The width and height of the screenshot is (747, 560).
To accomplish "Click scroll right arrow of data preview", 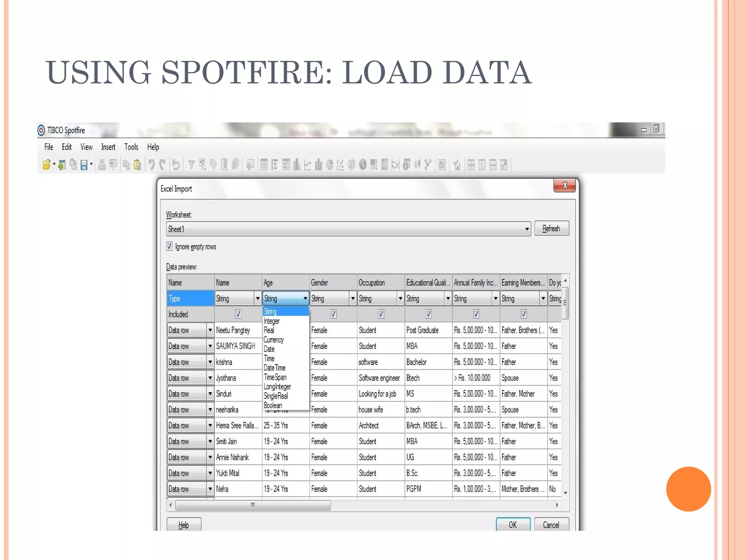I will (x=557, y=505).
